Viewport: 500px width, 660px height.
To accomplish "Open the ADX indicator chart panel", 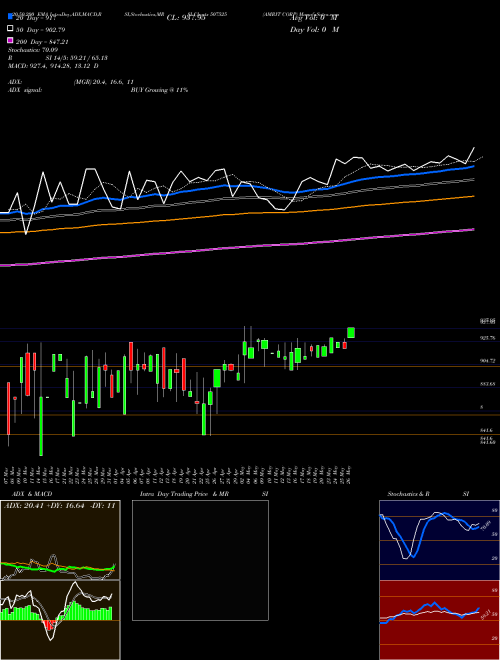I will [x=60, y=540].
